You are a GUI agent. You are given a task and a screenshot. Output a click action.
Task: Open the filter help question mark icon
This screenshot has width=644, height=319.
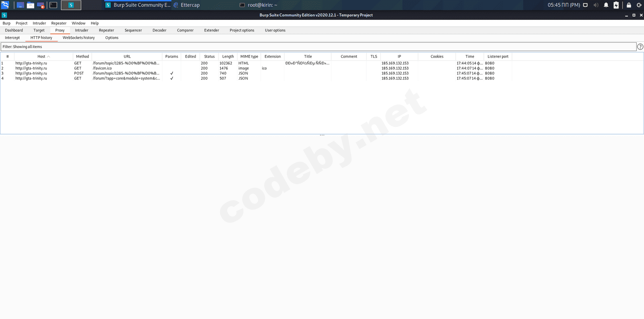coord(640,47)
